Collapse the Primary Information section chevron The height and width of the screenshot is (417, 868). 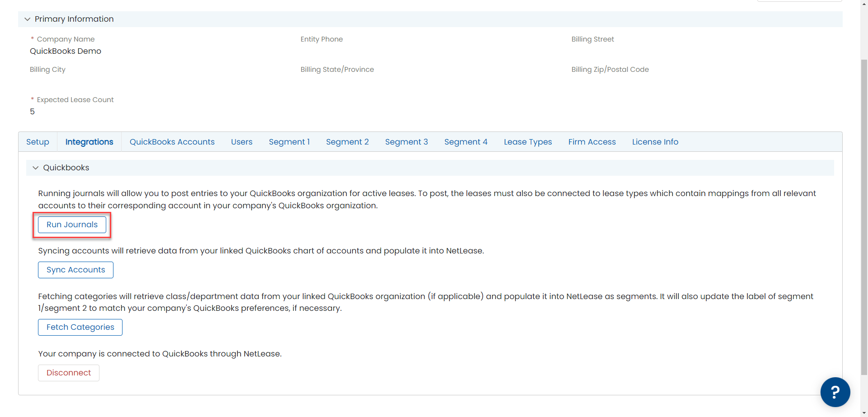coord(28,19)
